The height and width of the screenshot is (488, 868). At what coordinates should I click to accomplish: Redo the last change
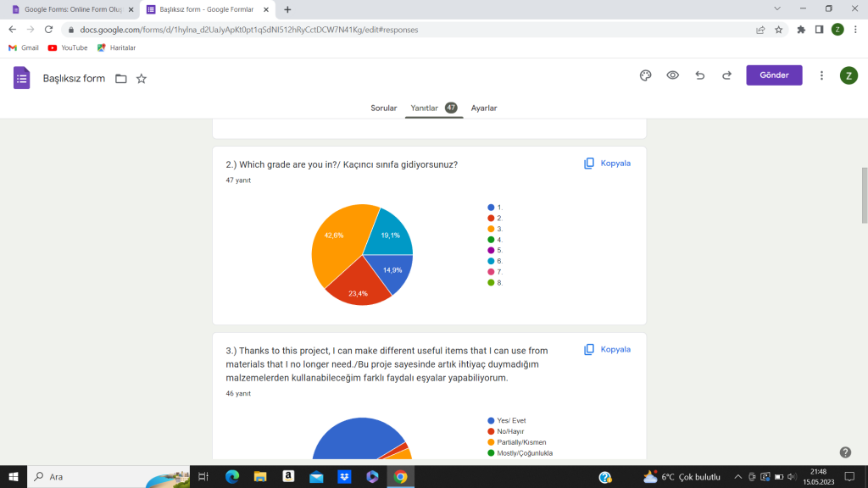click(x=726, y=75)
